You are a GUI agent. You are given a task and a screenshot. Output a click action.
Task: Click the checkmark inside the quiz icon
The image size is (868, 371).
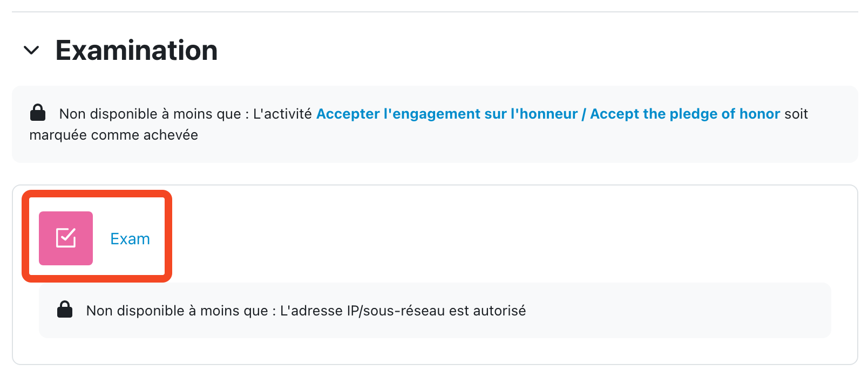click(x=66, y=237)
